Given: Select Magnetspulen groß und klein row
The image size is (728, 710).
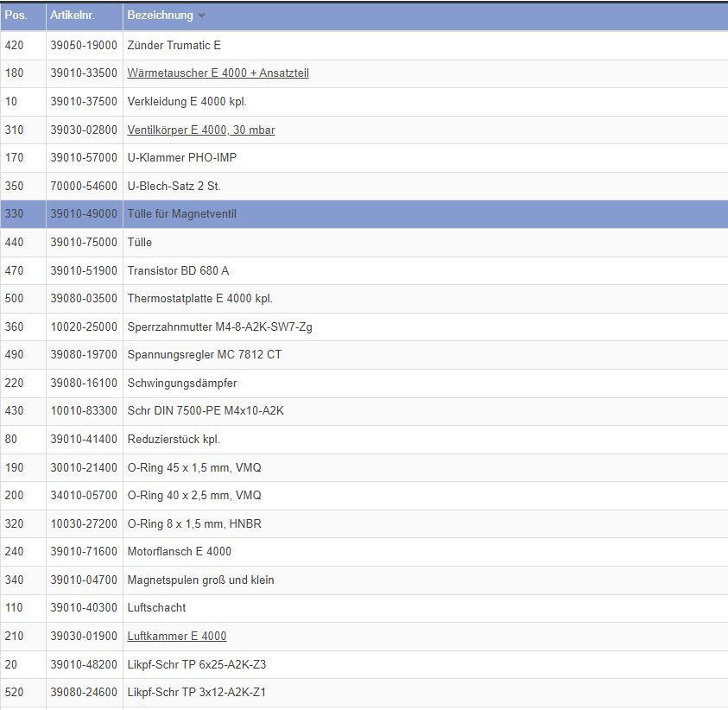Looking at the screenshot, I should [x=200, y=580].
